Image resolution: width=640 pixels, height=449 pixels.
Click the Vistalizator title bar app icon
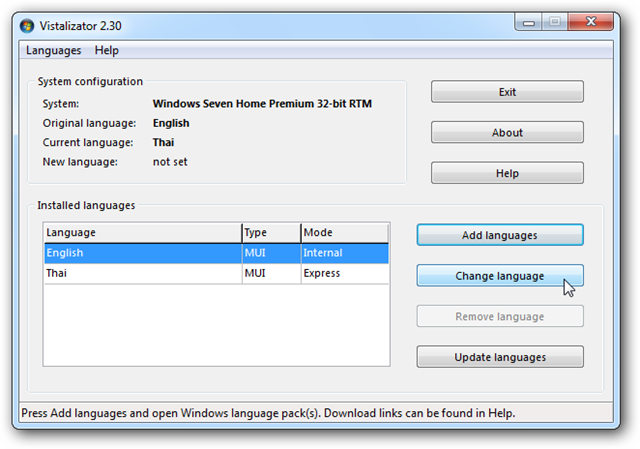27,26
